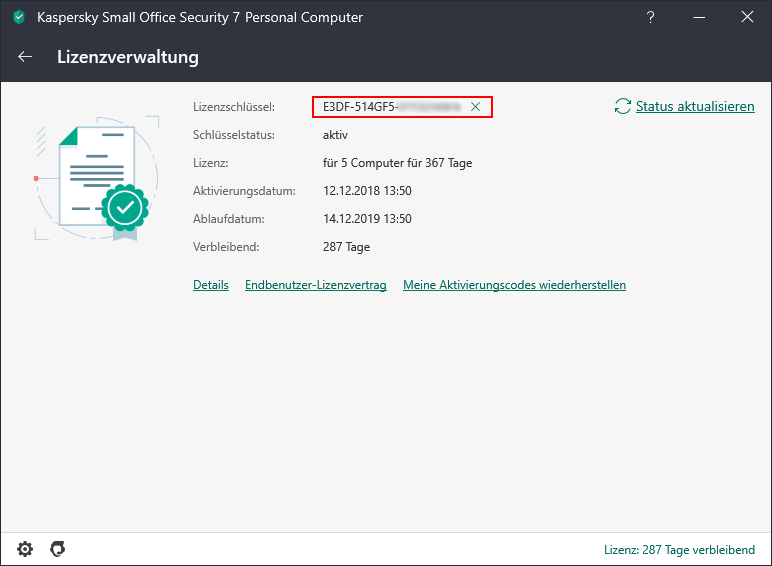Remove license key with the X icon
772x566 pixels.
tap(476, 106)
